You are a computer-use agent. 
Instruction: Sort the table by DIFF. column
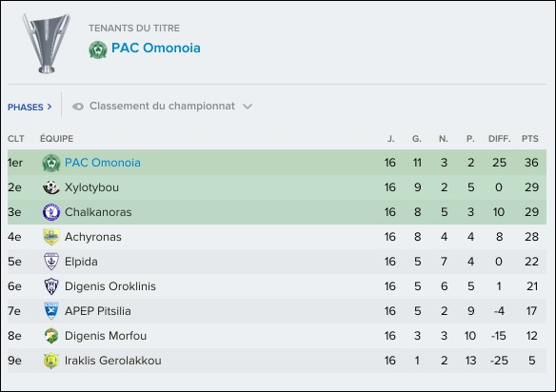tap(499, 139)
